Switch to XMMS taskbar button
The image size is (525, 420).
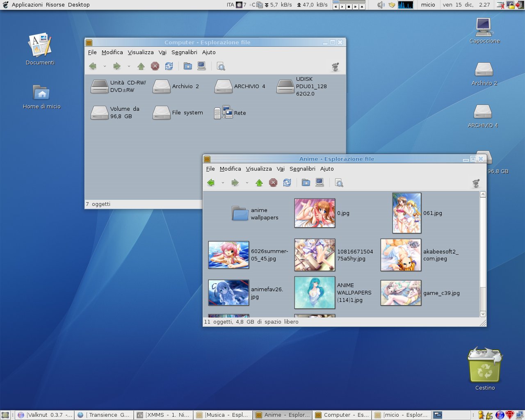coord(164,415)
